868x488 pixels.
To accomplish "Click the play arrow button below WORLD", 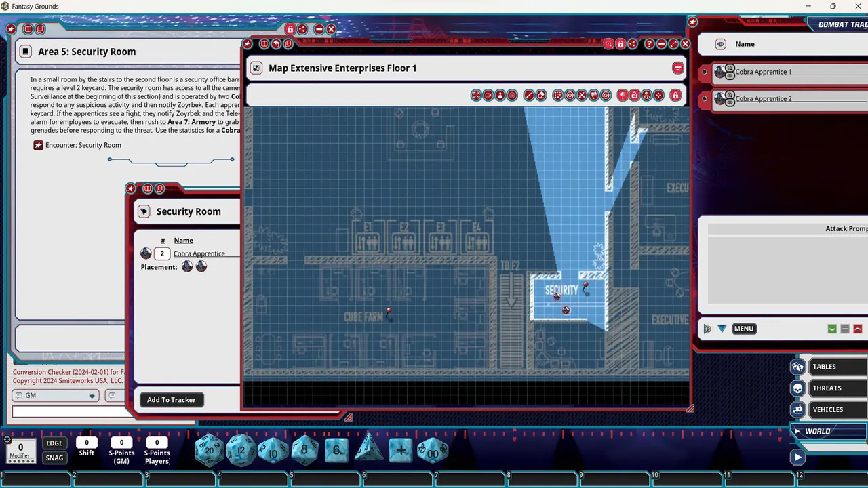I will pos(797,457).
